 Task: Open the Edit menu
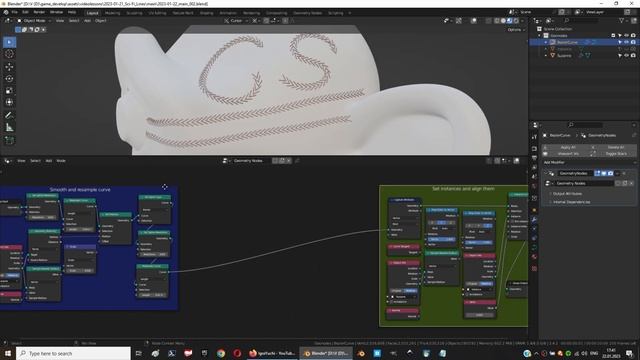(x=25, y=13)
